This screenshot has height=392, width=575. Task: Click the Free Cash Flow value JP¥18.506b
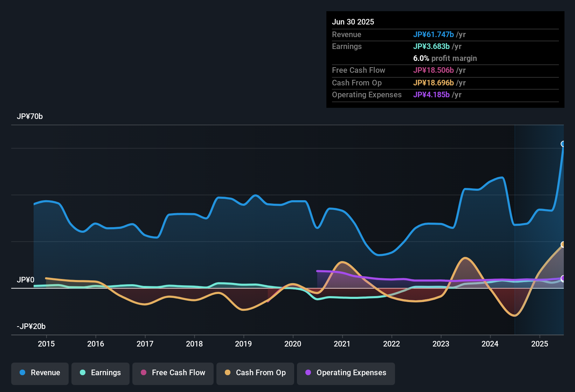click(x=434, y=70)
